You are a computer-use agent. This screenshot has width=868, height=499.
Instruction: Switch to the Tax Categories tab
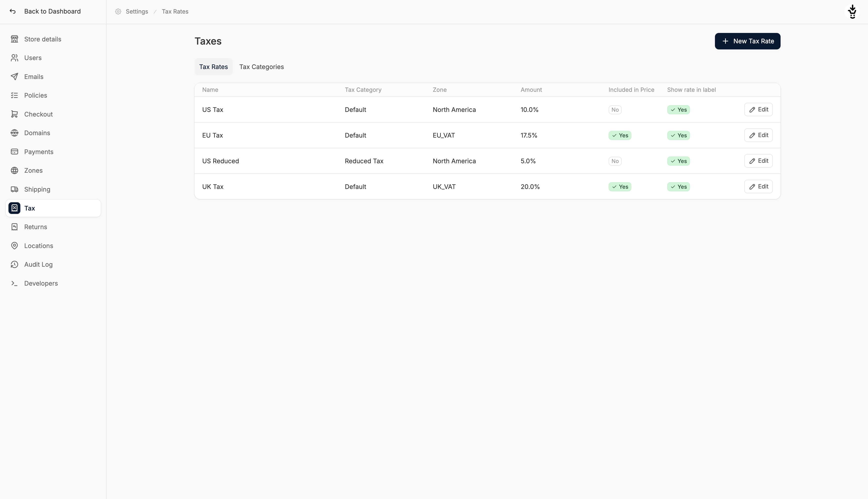pos(261,67)
